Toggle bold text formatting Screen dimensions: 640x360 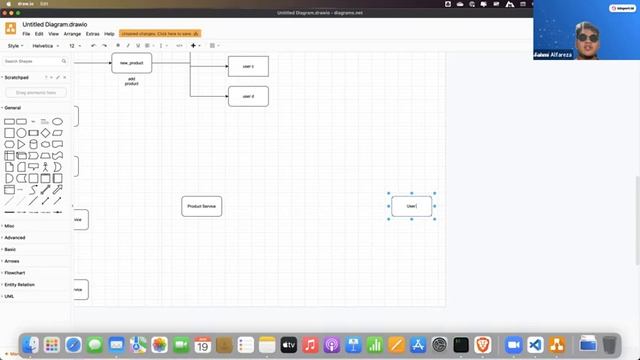pos(118,46)
